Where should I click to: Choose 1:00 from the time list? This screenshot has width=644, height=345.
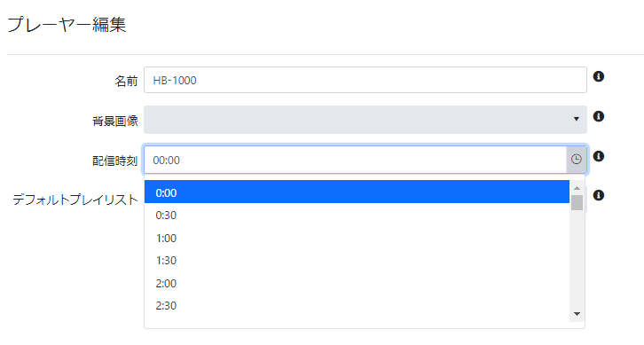point(357,238)
